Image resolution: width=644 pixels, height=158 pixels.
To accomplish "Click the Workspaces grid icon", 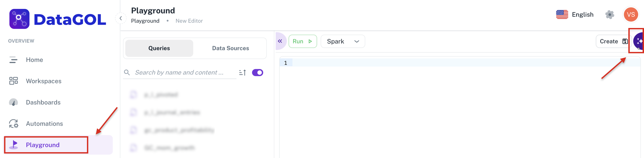I will (x=14, y=81).
